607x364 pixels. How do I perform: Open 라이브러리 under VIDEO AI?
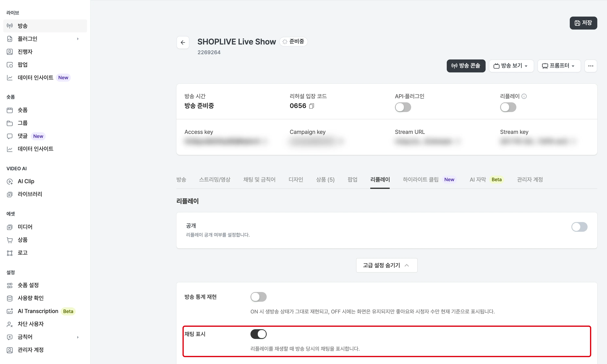point(45,194)
